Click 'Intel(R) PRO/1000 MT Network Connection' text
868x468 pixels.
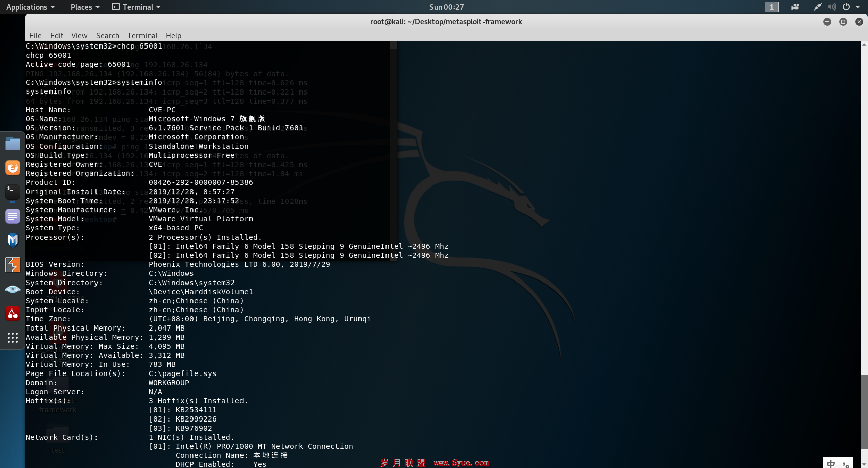tap(264, 446)
